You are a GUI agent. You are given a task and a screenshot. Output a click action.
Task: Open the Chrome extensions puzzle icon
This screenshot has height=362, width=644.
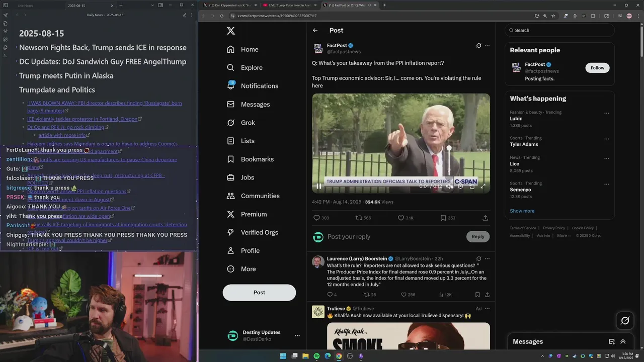coord(593,16)
